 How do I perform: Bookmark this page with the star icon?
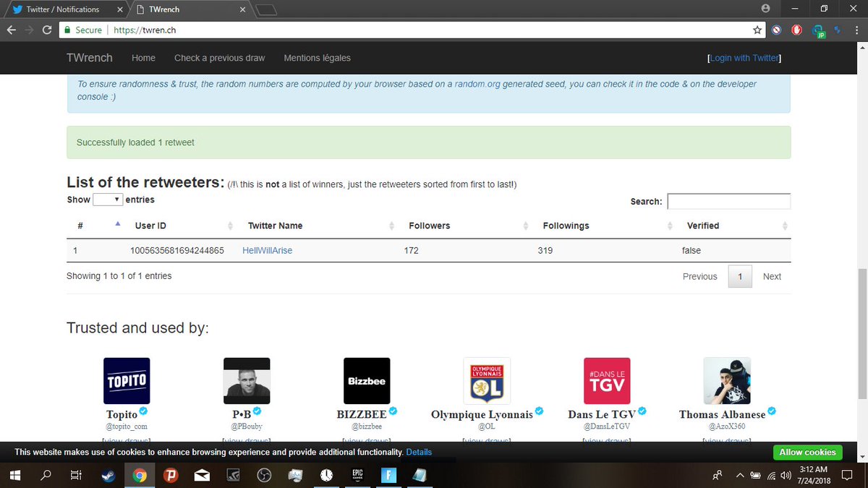tap(757, 30)
